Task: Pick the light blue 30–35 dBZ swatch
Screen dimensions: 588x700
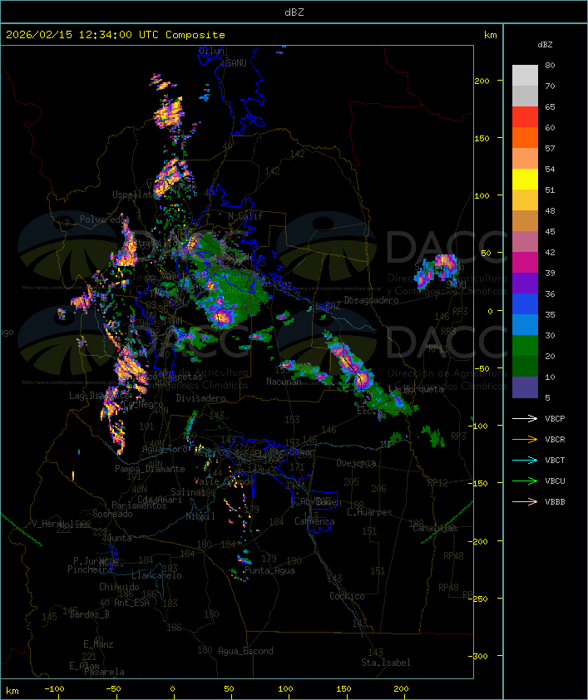Action: [x=525, y=324]
